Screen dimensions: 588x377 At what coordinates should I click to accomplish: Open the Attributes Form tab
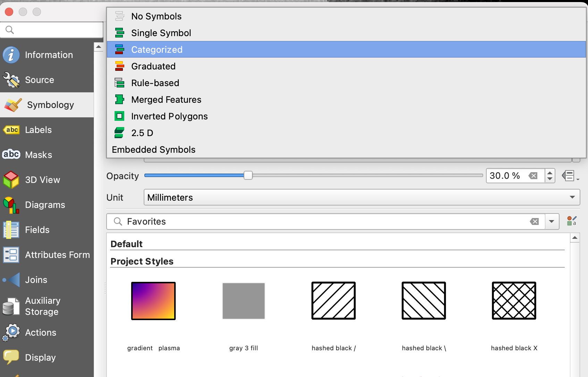pyautogui.click(x=47, y=255)
